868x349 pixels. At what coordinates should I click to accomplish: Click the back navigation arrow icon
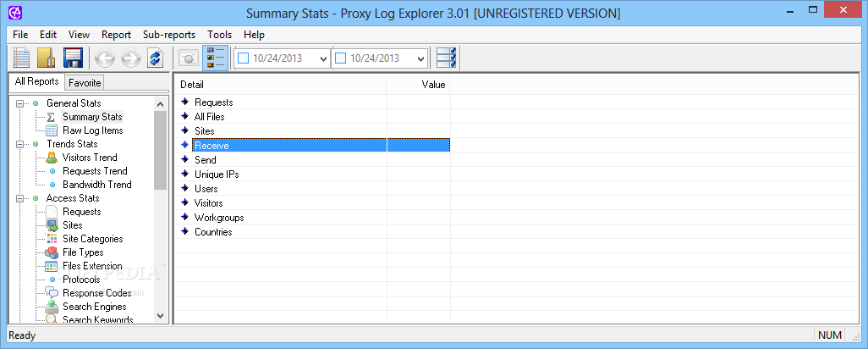coord(105,58)
